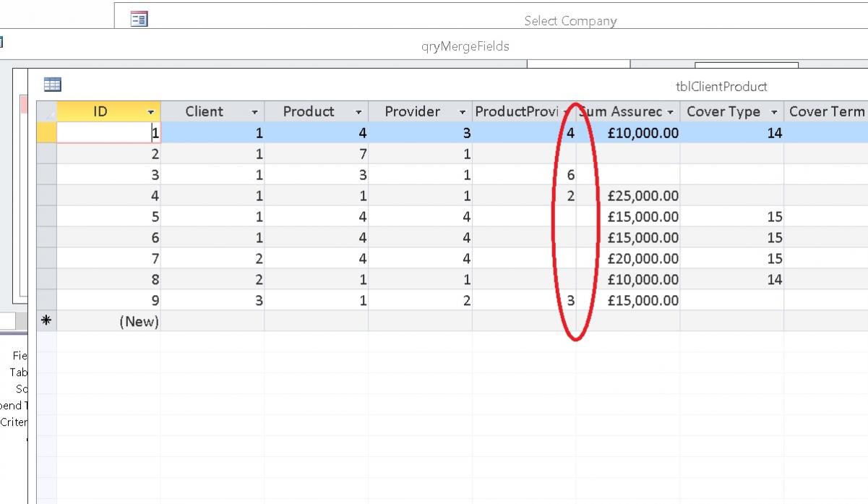Open the Provider column dropdown arrow
Image resolution: width=868 pixels, height=504 pixels.
coord(463,112)
